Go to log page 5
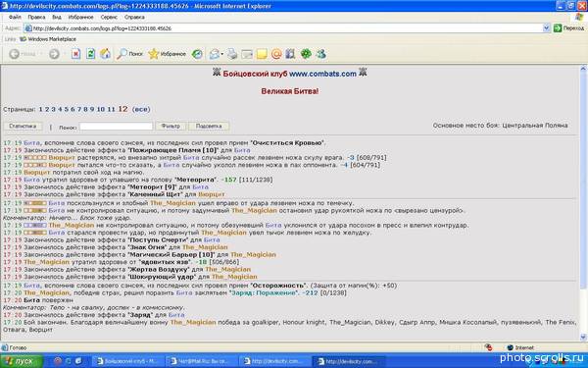 (x=66, y=109)
